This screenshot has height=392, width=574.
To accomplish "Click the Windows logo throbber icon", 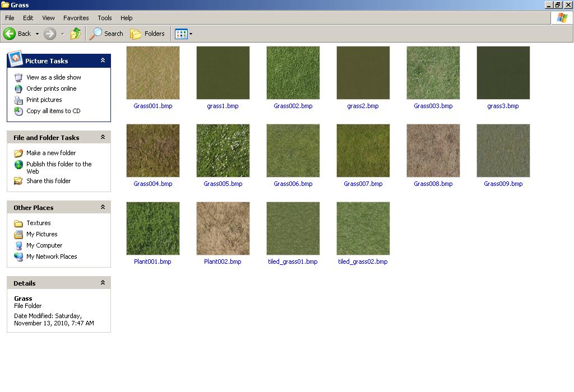I will click(x=562, y=18).
